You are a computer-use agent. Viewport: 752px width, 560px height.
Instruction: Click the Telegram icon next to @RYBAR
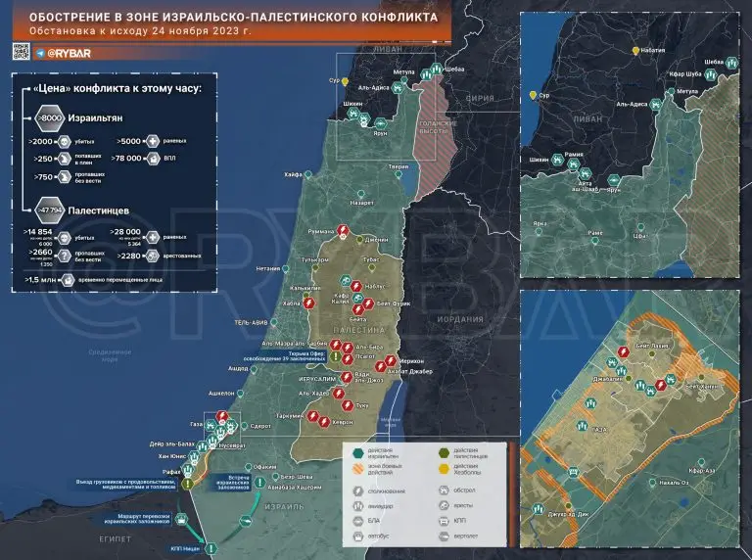39,52
